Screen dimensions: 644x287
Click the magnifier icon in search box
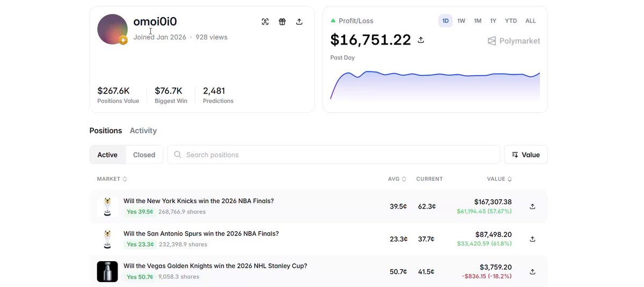178,155
